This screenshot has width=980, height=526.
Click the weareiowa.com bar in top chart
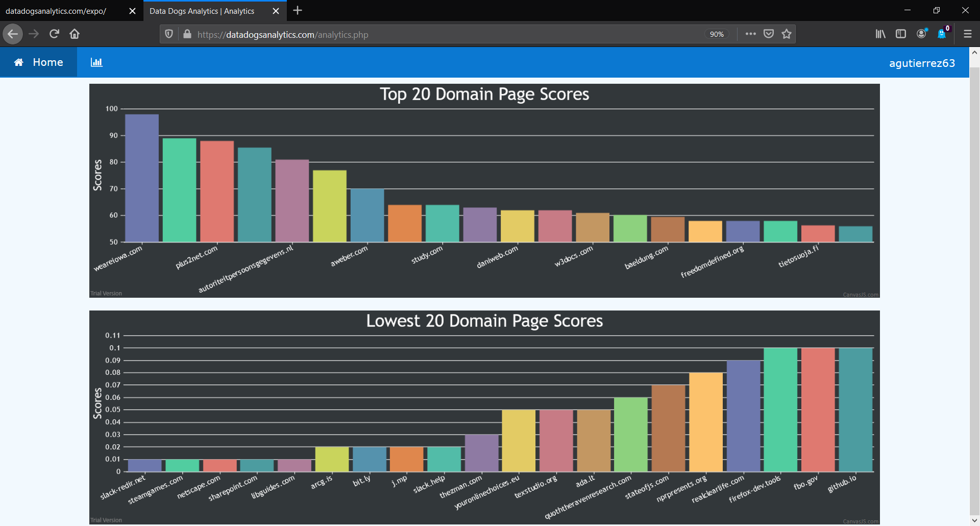click(142, 178)
